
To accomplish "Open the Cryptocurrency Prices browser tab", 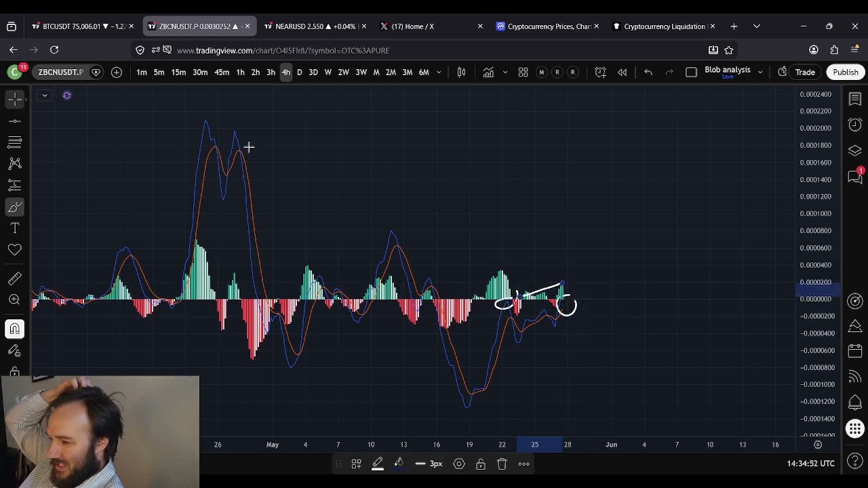I will 548,26.
